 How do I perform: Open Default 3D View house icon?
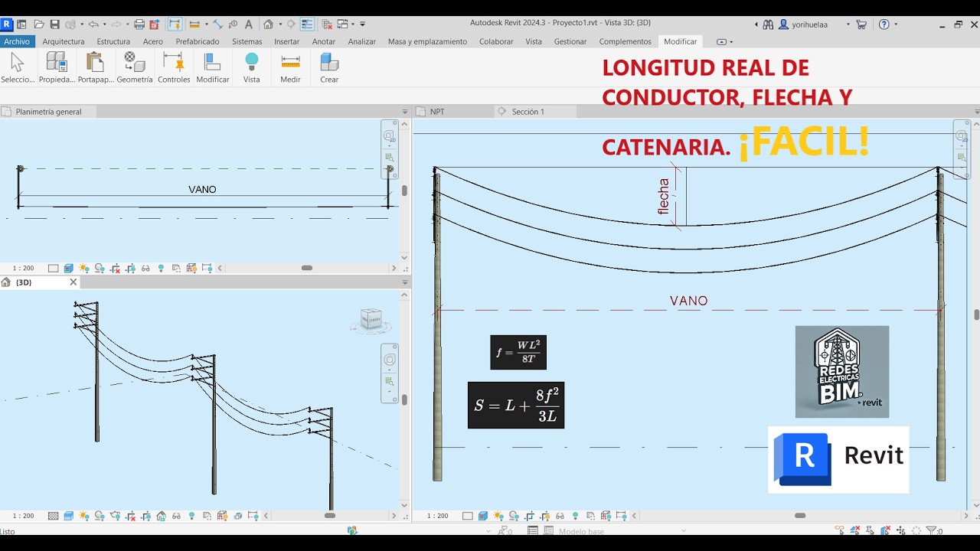pyautogui.click(x=268, y=24)
